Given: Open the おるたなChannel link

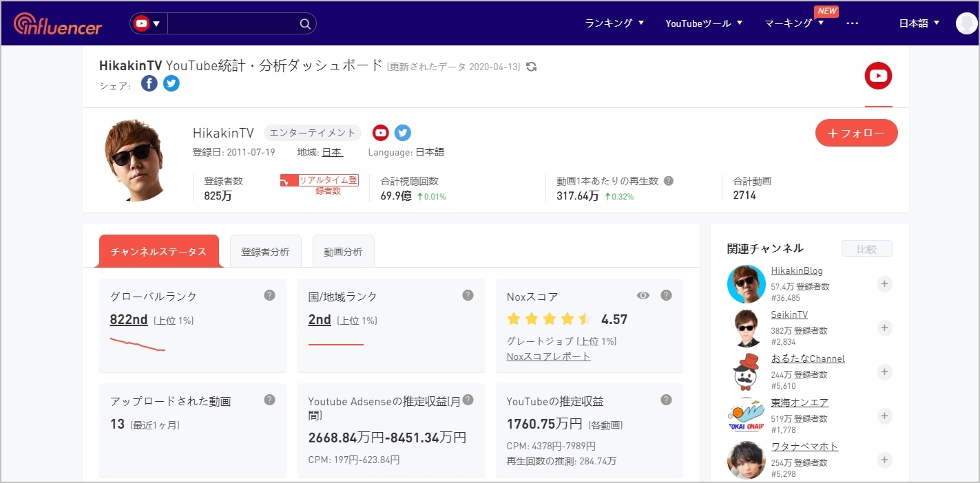Looking at the screenshot, I should coord(808,358).
